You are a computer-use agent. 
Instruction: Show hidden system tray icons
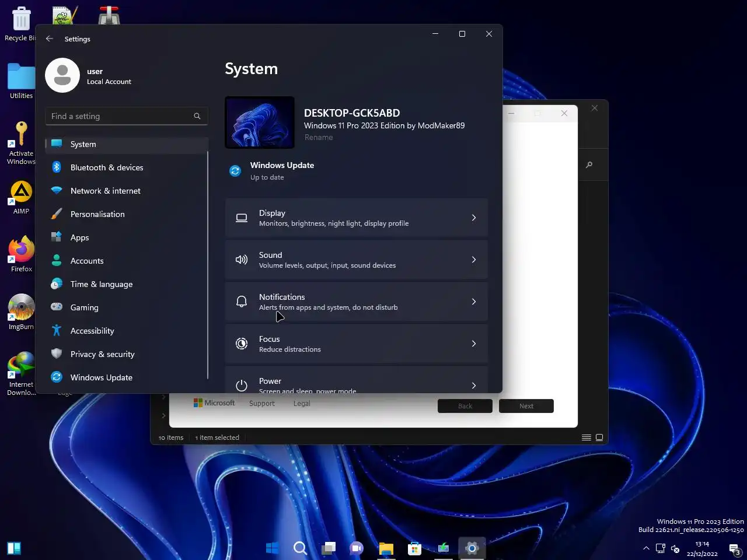point(646,548)
